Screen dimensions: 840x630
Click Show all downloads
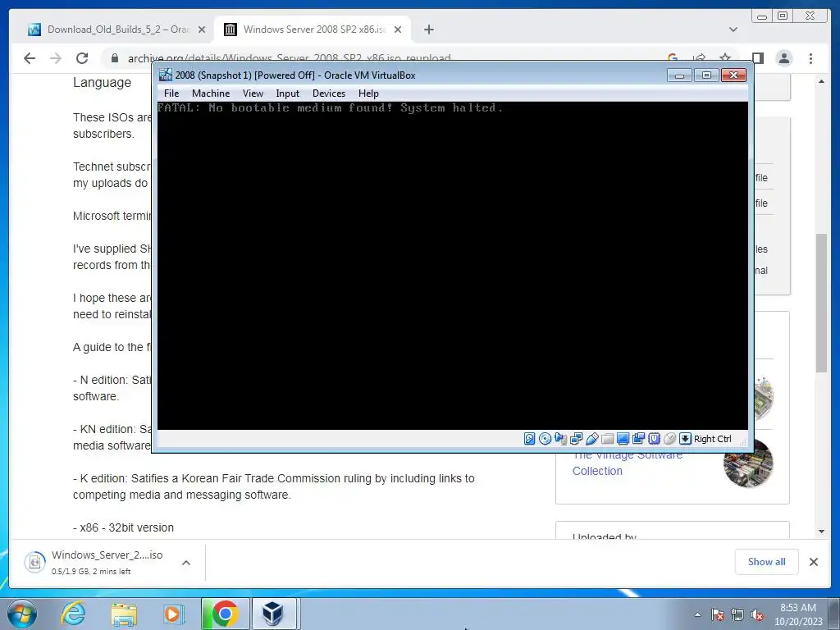click(x=767, y=561)
